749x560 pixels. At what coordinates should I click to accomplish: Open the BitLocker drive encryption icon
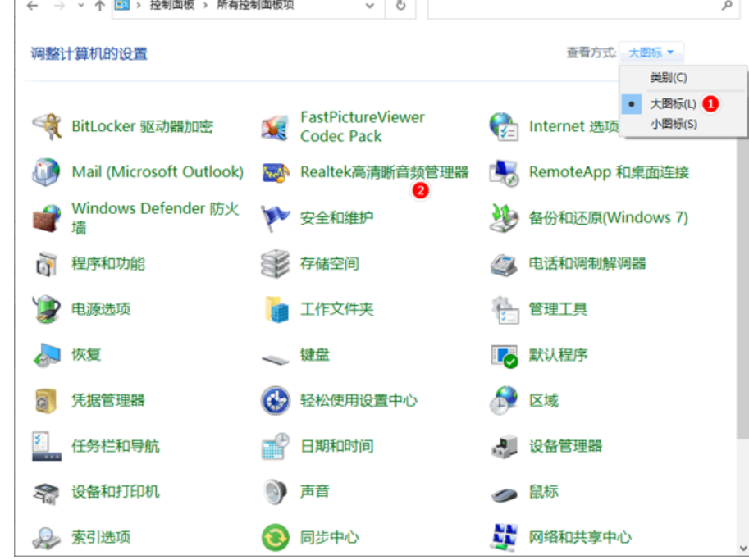click(46, 126)
